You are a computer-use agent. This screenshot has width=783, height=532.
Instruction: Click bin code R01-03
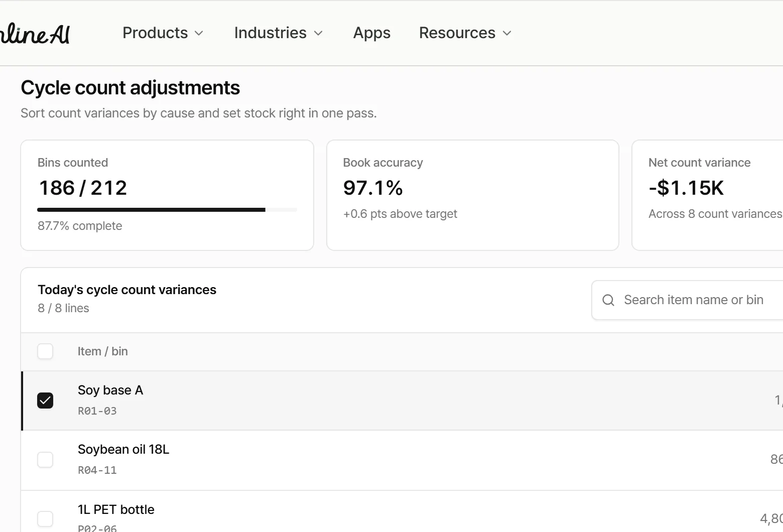97,411
